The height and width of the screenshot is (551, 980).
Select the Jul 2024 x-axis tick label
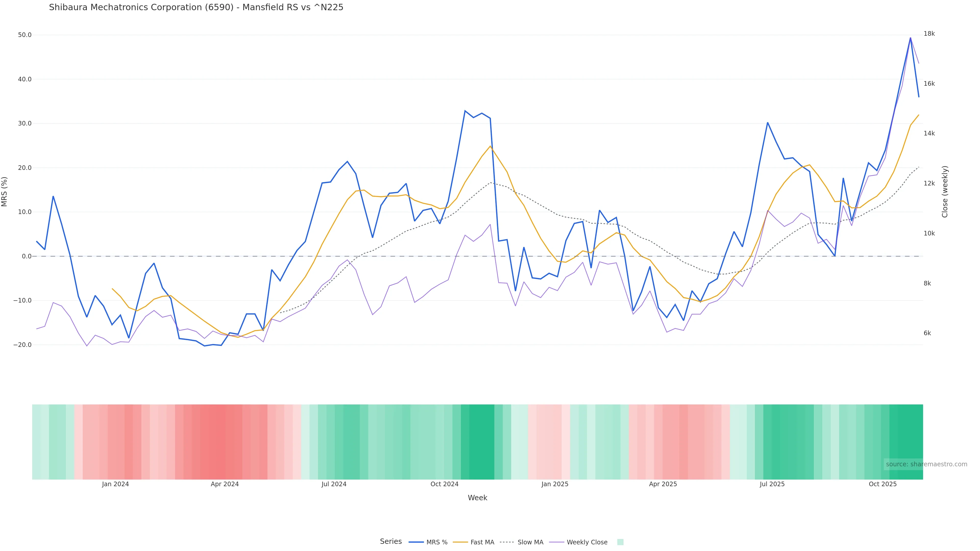click(334, 484)
